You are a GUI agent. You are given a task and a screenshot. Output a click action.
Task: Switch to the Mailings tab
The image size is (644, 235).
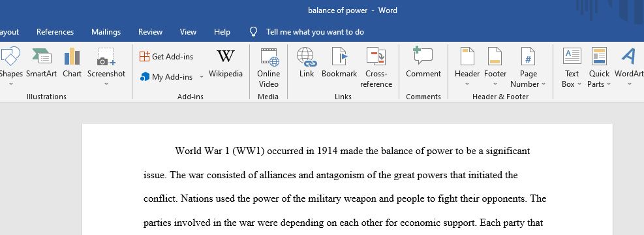106,32
